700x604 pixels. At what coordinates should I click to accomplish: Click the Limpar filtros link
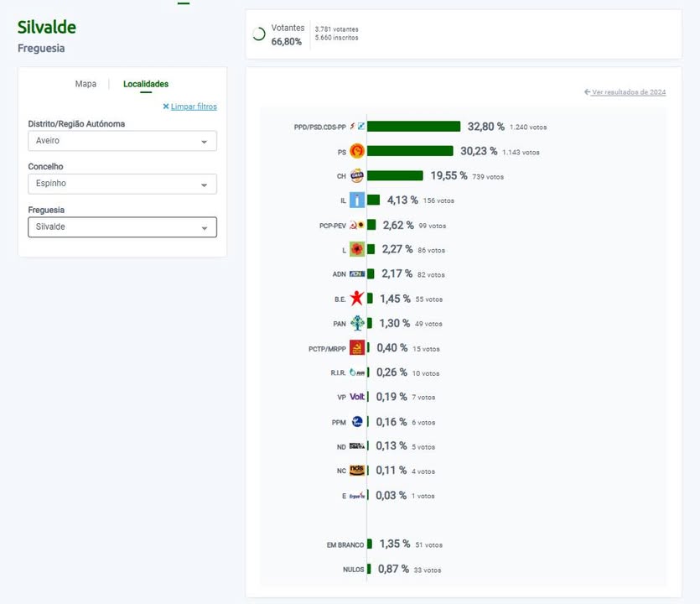point(194,107)
